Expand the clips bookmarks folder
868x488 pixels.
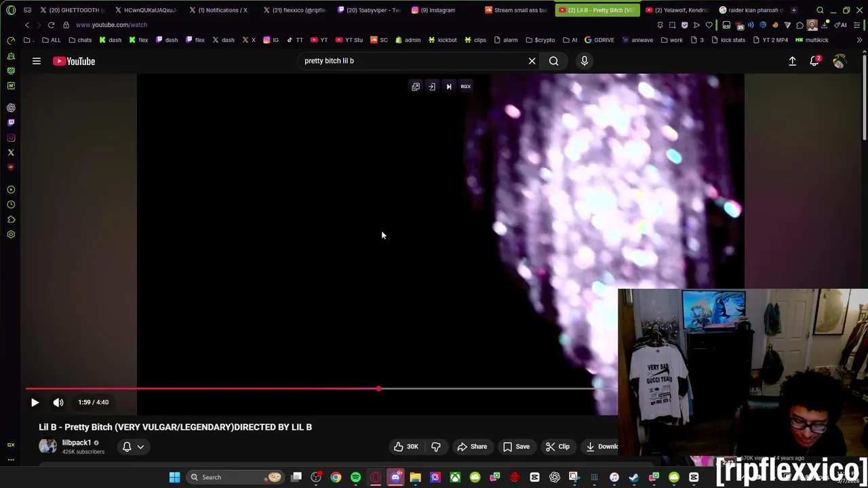coord(475,40)
